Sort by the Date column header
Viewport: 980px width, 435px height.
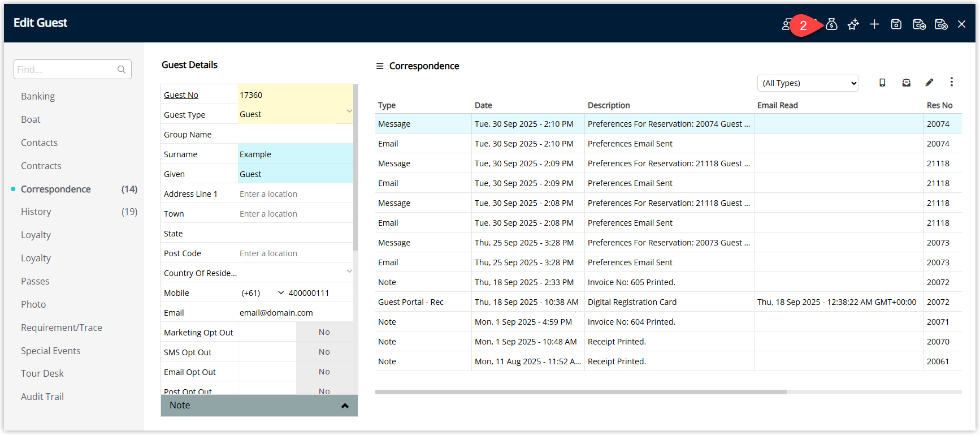tap(483, 105)
